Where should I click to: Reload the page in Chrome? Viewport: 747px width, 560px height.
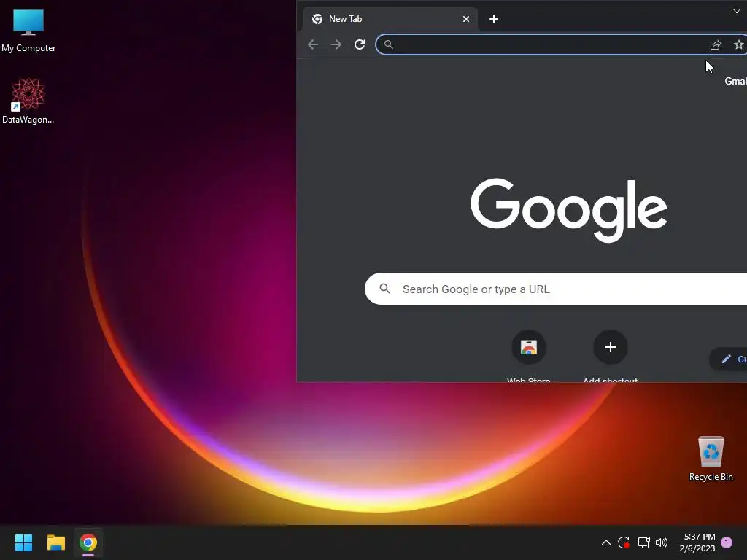pos(360,44)
